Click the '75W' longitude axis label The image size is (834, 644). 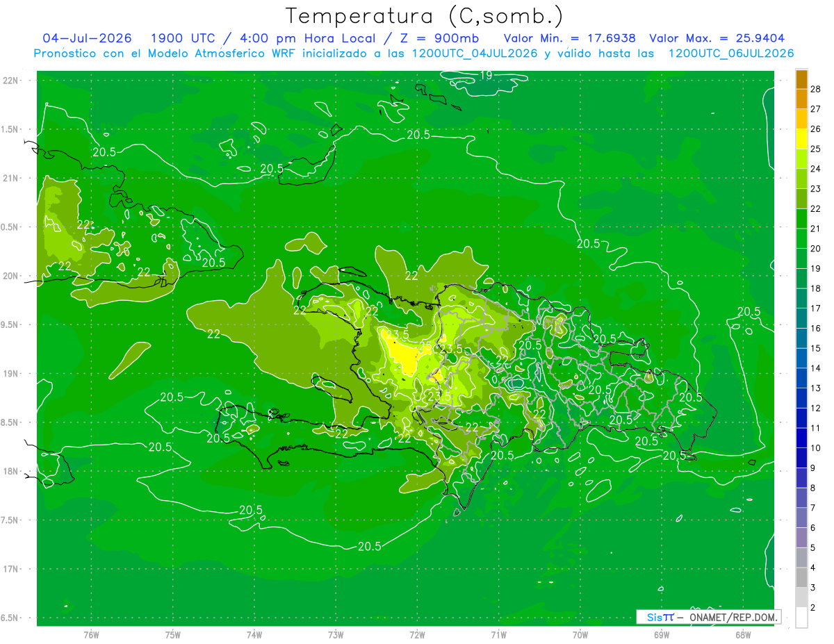[x=173, y=635]
